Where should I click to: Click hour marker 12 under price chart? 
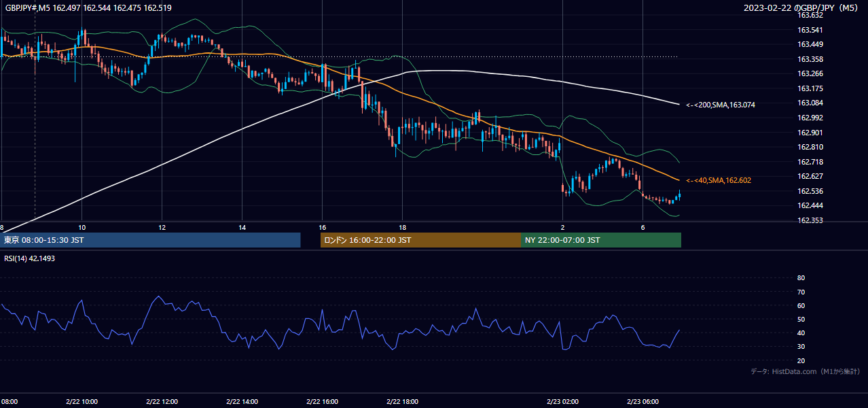[x=162, y=227]
